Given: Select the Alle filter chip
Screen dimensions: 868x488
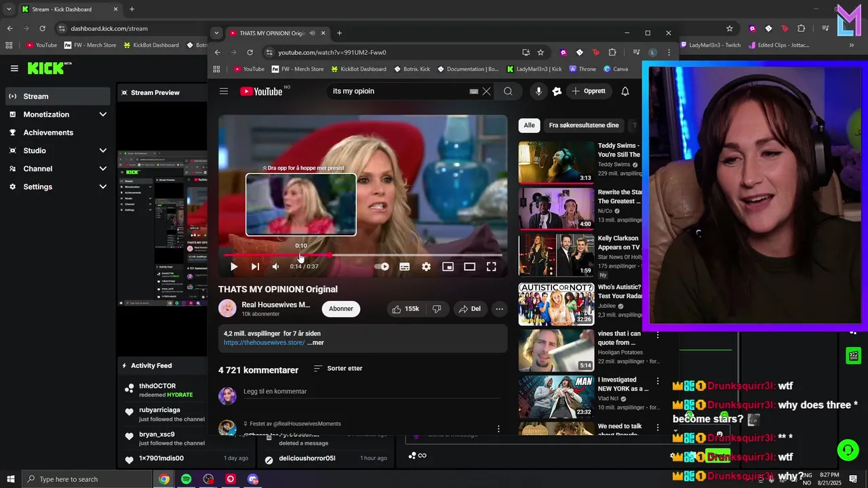Looking at the screenshot, I should 529,125.
